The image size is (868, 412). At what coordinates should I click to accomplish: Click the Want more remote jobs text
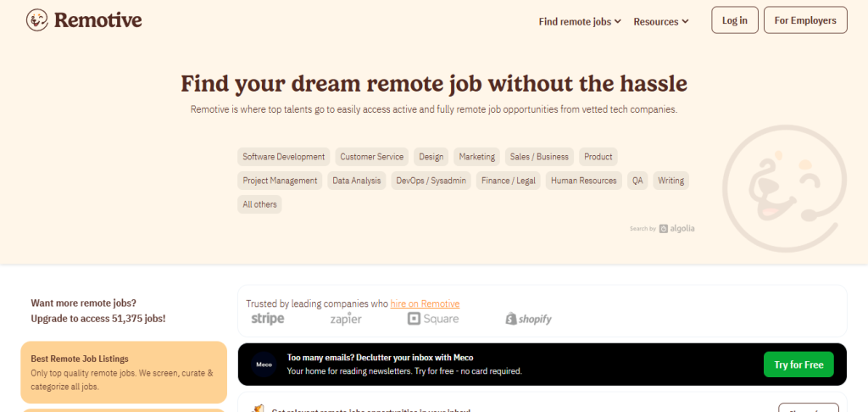[x=83, y=303]
